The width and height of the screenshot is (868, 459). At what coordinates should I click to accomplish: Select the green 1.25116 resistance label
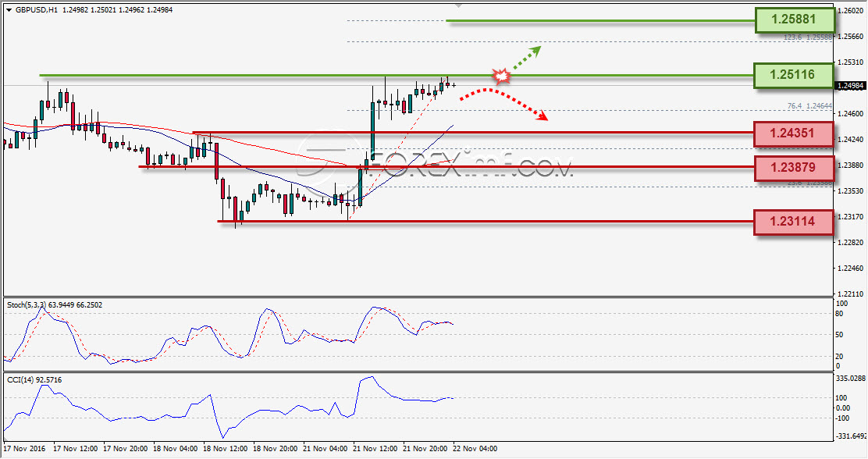pos(793,75)
